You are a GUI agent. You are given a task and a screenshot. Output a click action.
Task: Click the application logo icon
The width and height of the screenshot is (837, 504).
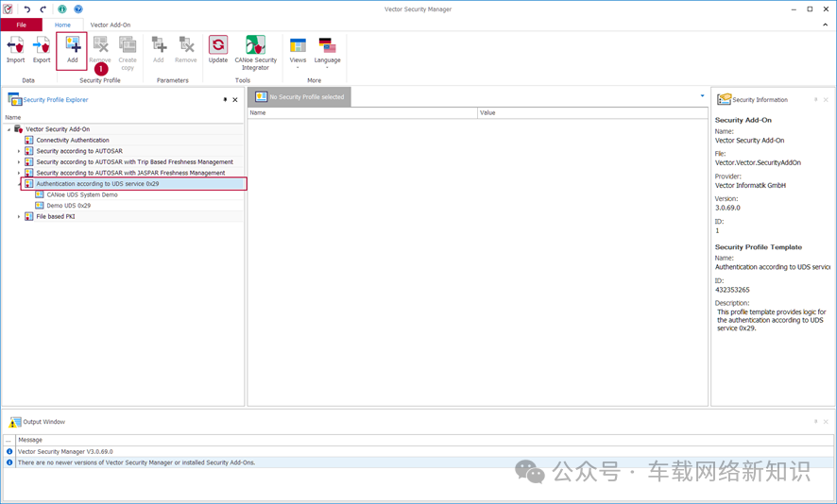8,9
